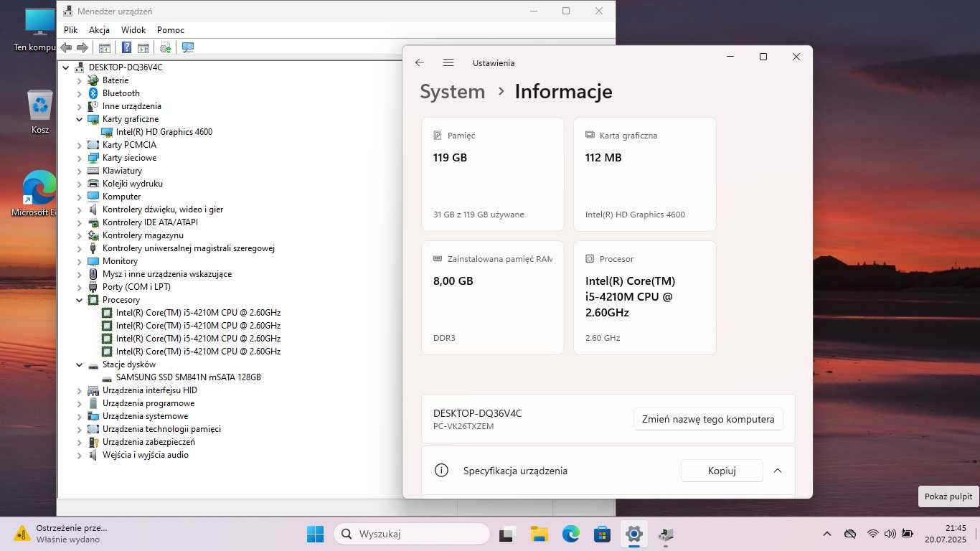This screenshot has width=980, height=551.
Task: Click Zmień nazwę tego komputera button
Action: point(708,419)
